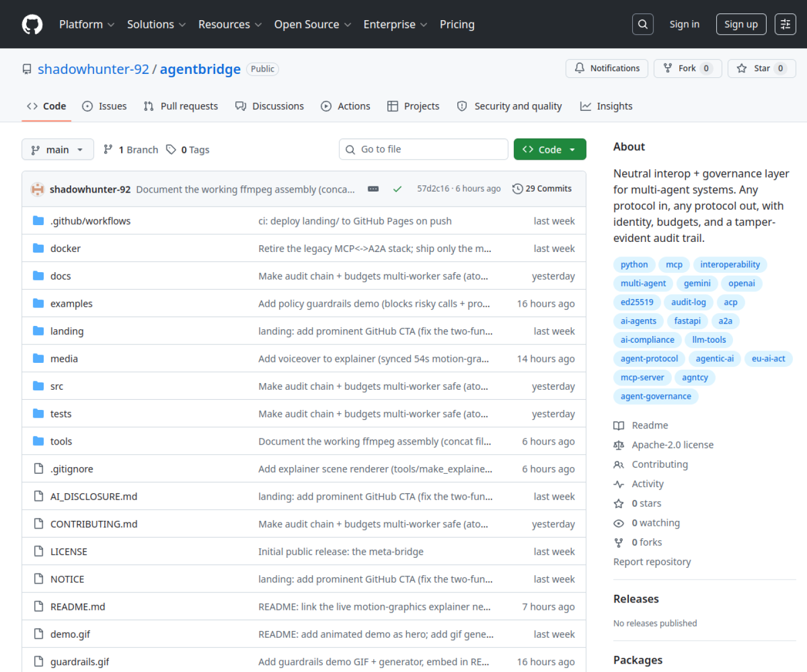View the 1 Branch link

(131, 150)
